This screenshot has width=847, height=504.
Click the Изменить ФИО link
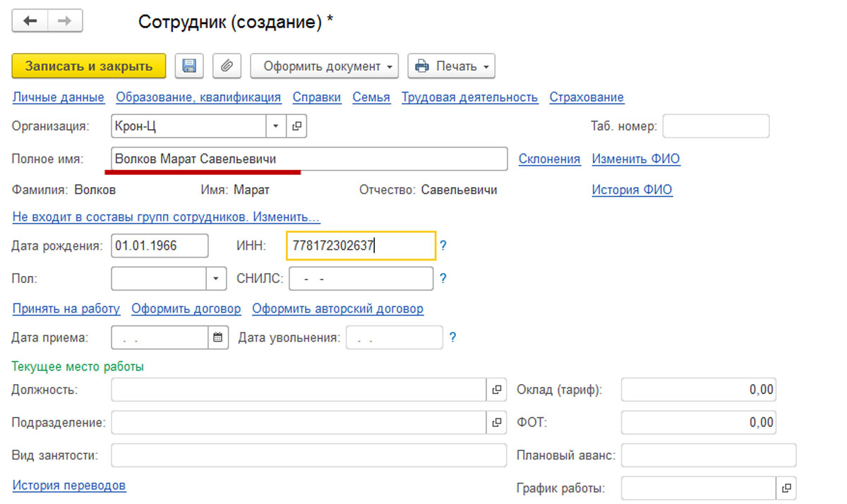click(x=635, y=159)
